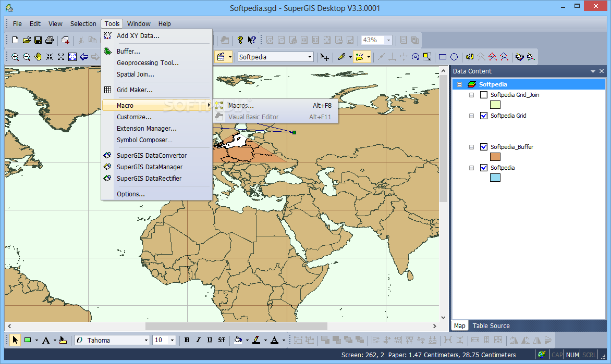Open the font size 10 dropdown

[x=172, y=340]
